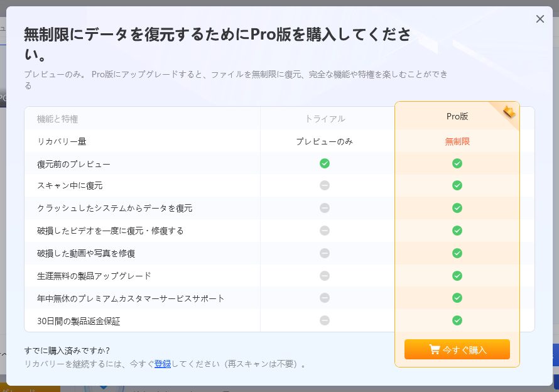559x392 pixels.
Task: Click trial dash for 30日間の製品返金保証
Action: (325, 320)
